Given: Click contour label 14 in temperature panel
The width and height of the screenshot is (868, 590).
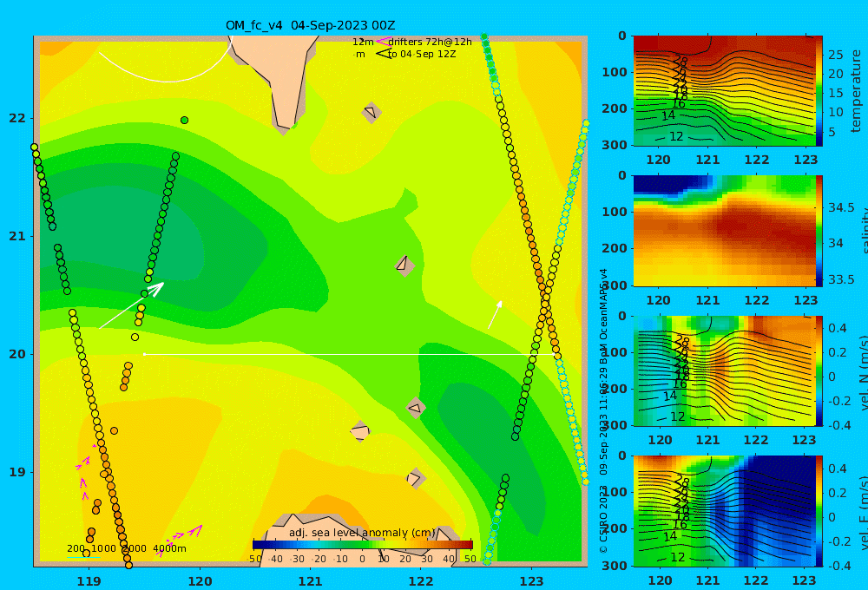Looking at the screenshot, I should (668, 115).
